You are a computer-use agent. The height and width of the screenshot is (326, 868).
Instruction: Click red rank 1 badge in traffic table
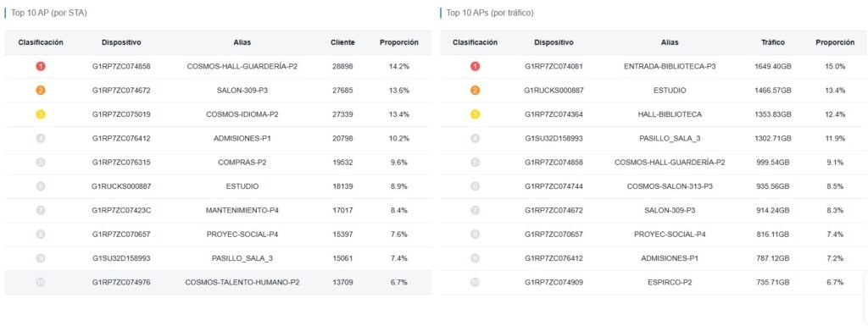coord(475,66)
